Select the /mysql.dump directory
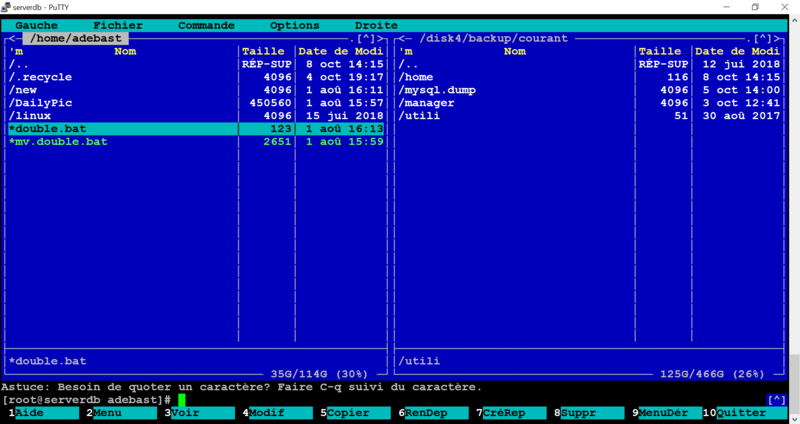The image size is (800, 424). [x=590, y=90]
